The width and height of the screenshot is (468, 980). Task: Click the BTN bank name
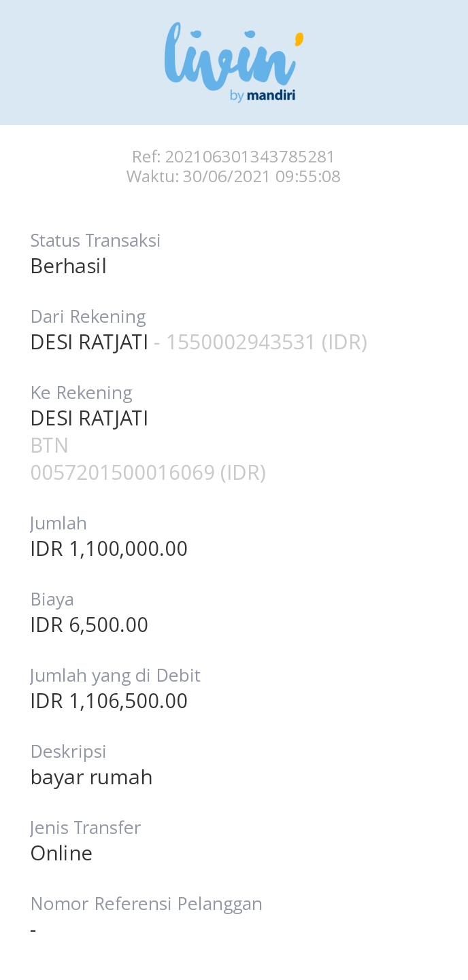click(50, 446)
